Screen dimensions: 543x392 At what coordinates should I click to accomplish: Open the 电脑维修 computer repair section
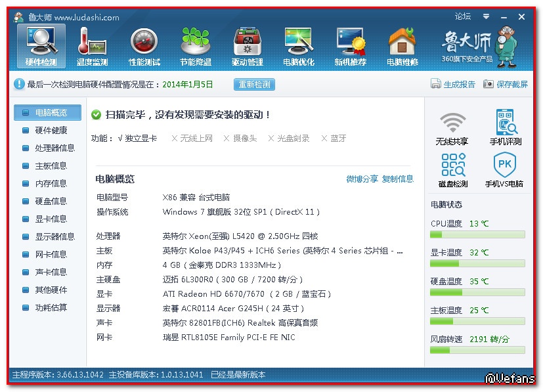tap(402, 46)
